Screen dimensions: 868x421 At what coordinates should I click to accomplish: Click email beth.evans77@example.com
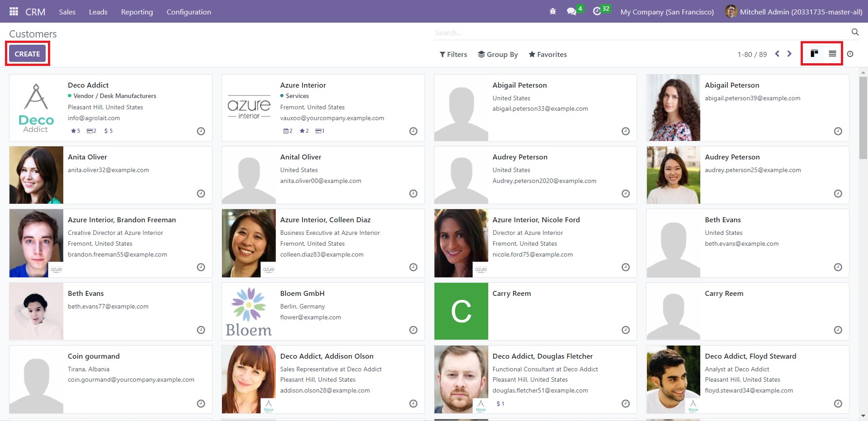[108, 306]
